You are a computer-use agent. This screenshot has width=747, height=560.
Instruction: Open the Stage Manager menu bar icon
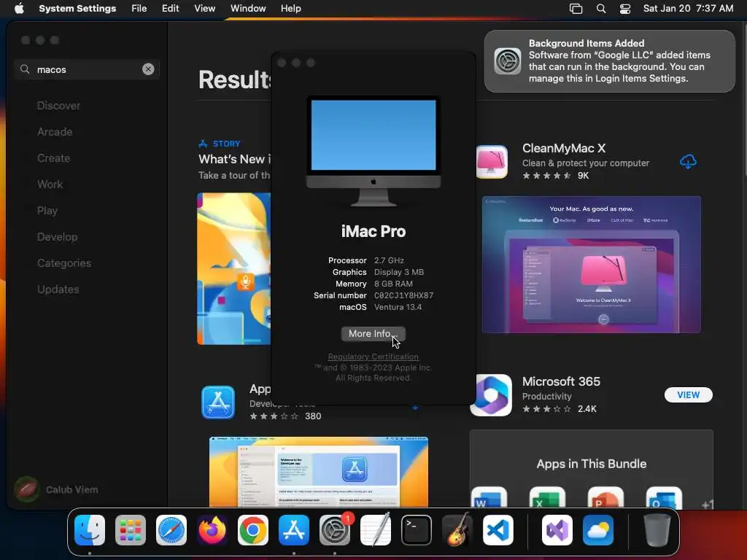pyautogui.click(x=576, y=9)
